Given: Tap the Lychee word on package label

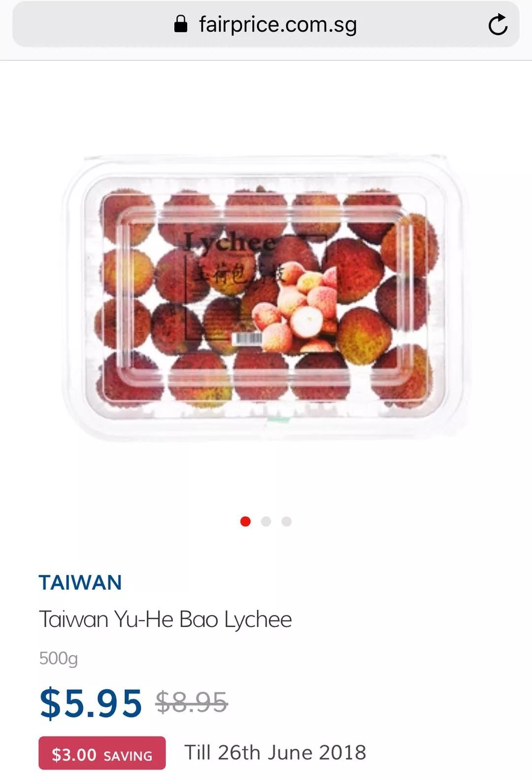Looking at the screenshot, I should [230, 243].
